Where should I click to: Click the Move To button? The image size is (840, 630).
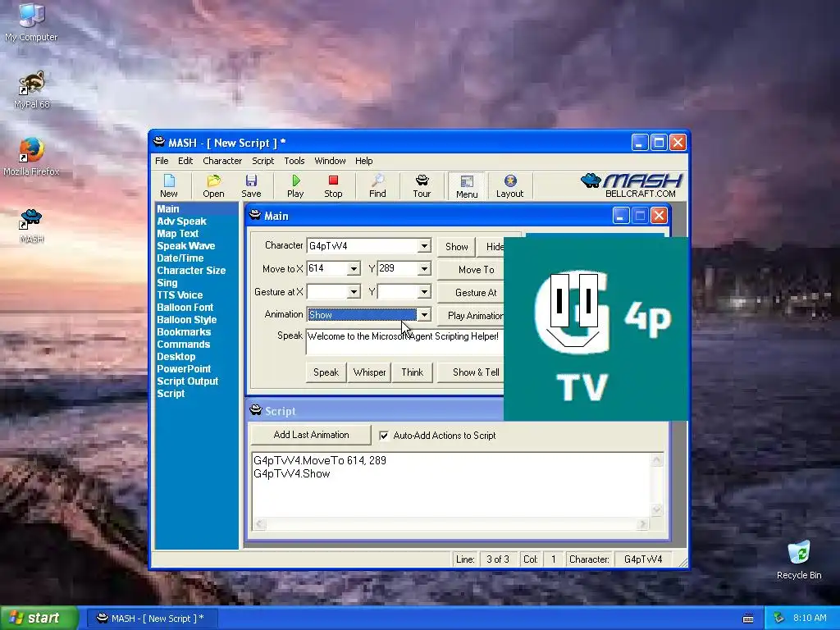coord(472,269)
